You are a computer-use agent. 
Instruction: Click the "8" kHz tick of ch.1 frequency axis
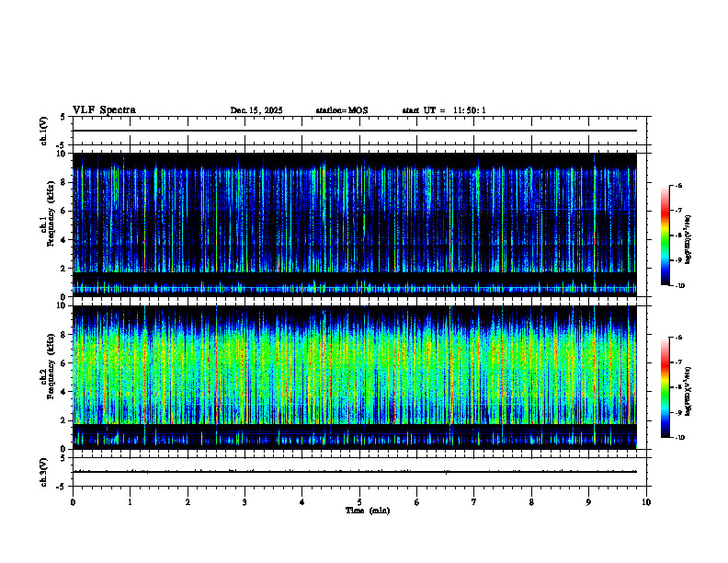tap(64, 182)
